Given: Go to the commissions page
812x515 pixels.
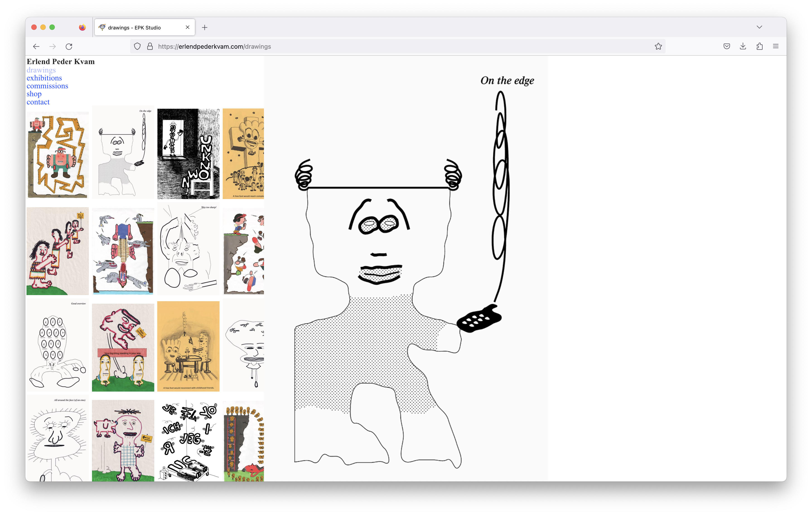Looking at the screenshot, I should click(x=47, y=86).
